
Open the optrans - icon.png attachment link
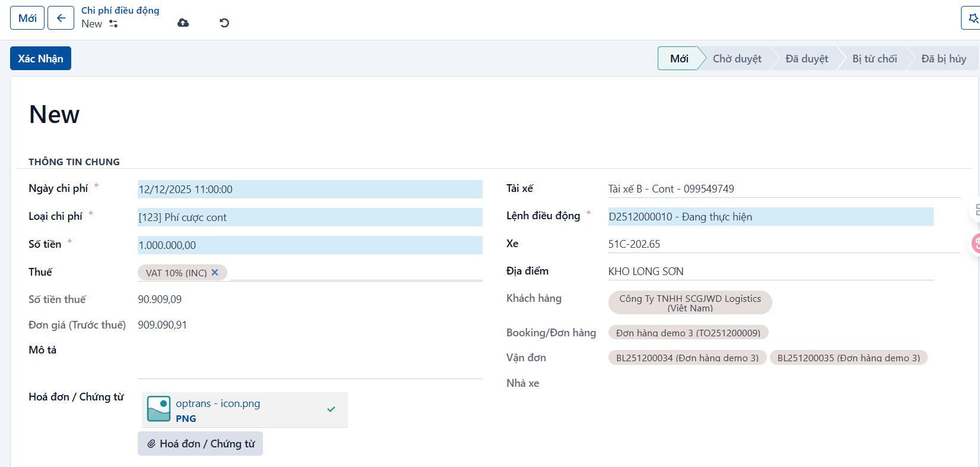point(218,403)
